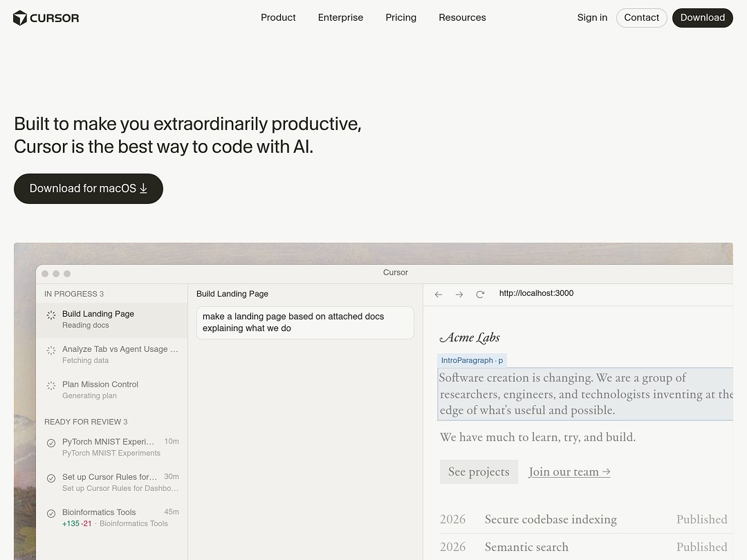
Task: Click the Acme Labs heading
Action: coord(470,337)
